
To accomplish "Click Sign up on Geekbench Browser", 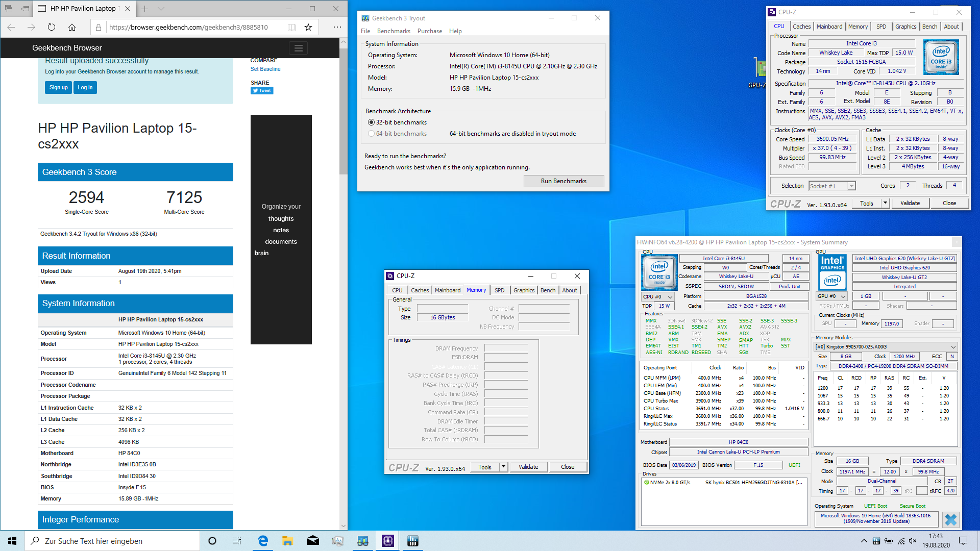I will click(58, 88).
